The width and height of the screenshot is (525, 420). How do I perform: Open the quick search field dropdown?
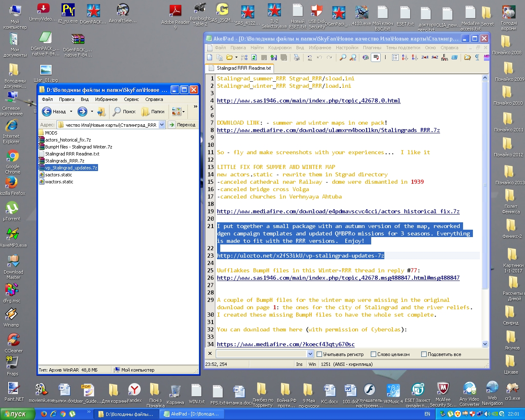[310, 354]
